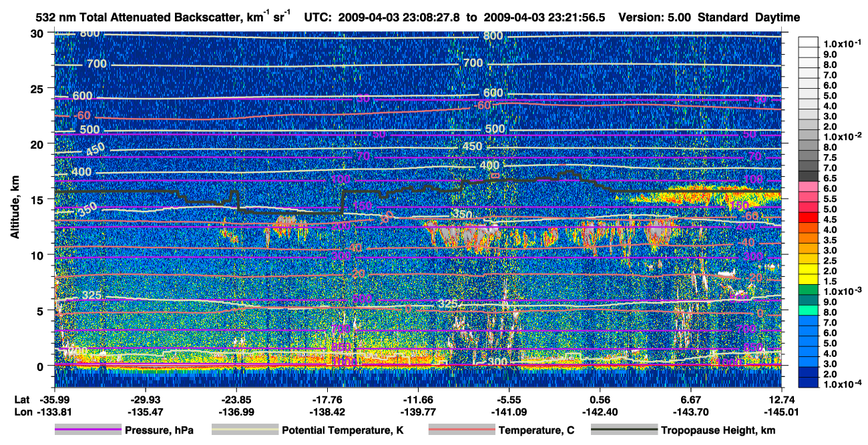Click latitude value 0.56
This screenshot has width=868, height=445.
(600, 400)
